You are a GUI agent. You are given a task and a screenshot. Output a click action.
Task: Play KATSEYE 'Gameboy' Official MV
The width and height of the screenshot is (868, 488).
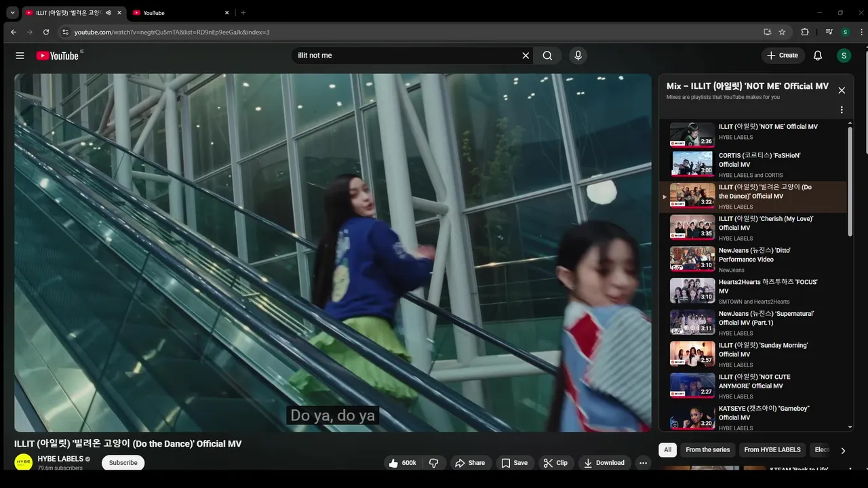pos(753,418)
